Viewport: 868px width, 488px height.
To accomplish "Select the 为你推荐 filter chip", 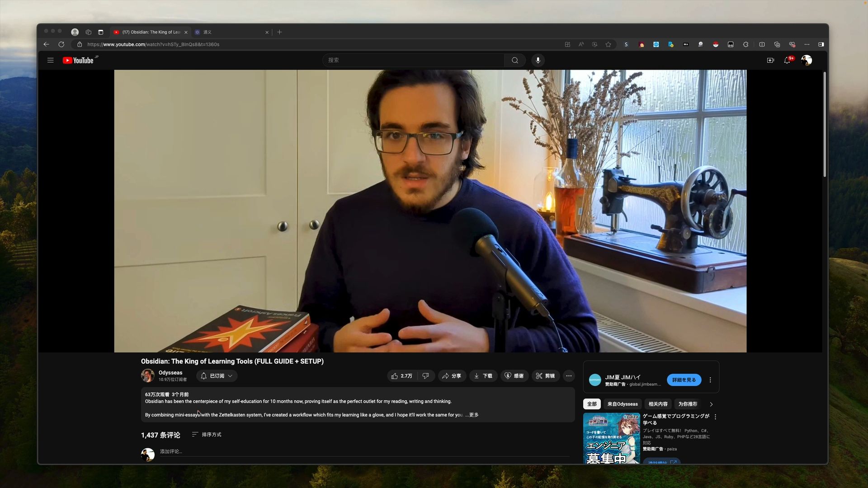I will click(x=688, y=404).
